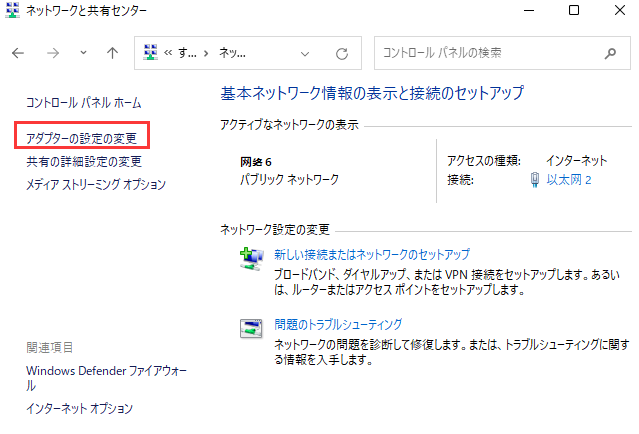Click the « breadcrumb overflow chevron
639x434 pixels.
coord(168,53)
